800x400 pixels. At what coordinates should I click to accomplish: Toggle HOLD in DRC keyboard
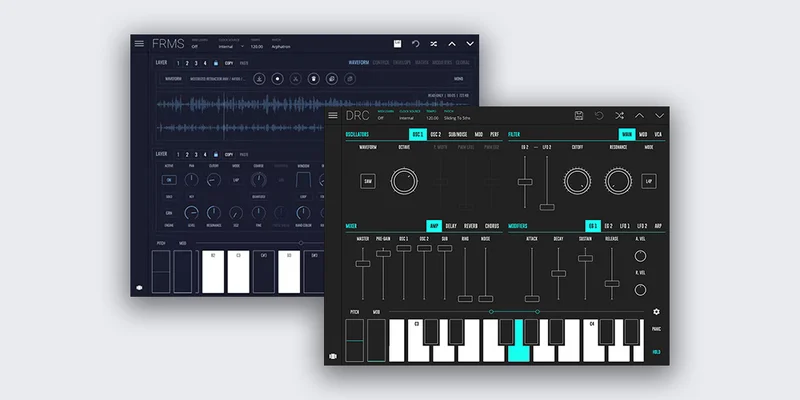click(656, 352)
